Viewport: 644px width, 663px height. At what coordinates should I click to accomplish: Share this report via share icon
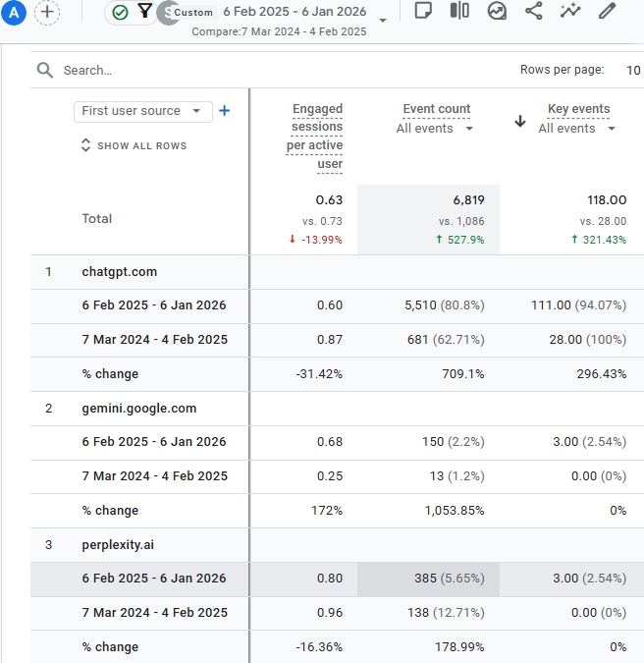[x=534, y=11]
